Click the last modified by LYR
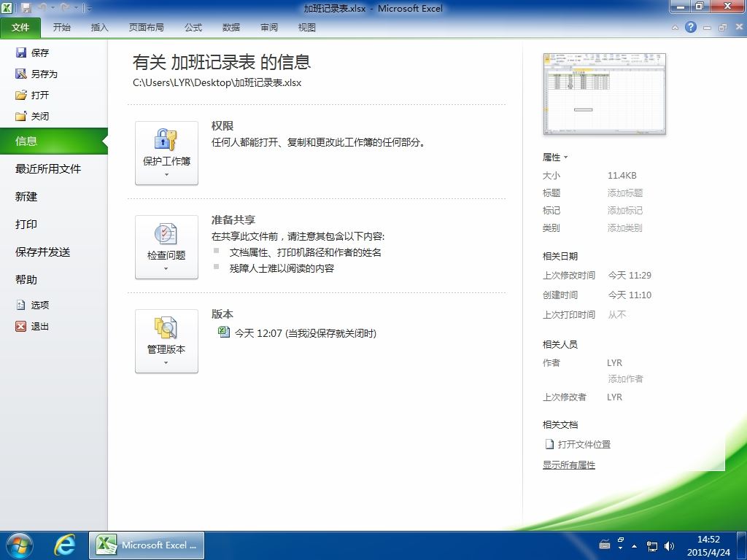 614,397
